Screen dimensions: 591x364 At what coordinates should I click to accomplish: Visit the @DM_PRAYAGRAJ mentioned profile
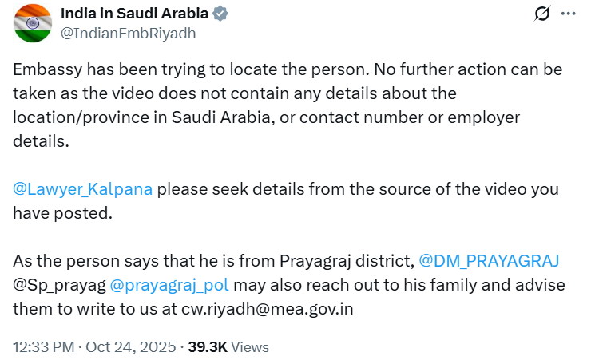489,260
